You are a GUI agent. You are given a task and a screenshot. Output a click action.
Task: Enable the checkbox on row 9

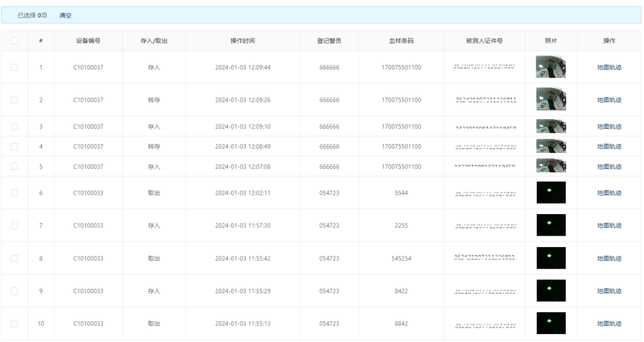[x=14, y=291]
